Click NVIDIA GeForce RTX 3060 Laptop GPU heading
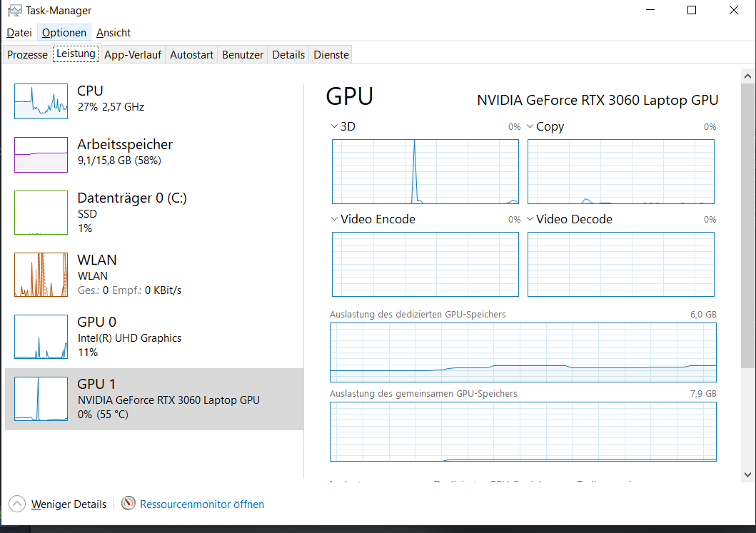 point(598,100)
